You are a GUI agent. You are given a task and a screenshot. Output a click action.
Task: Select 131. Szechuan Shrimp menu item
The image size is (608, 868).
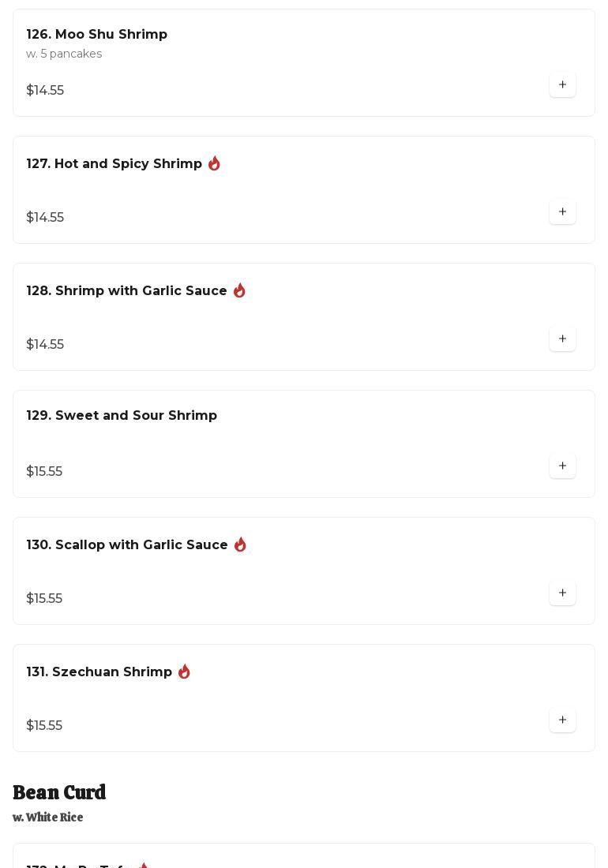(x=99, y=672)
